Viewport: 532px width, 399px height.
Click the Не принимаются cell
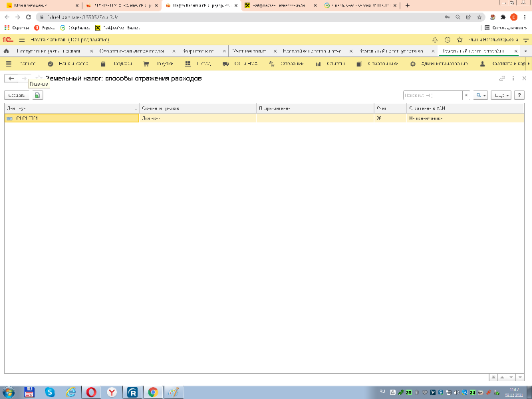pos(465,118)
